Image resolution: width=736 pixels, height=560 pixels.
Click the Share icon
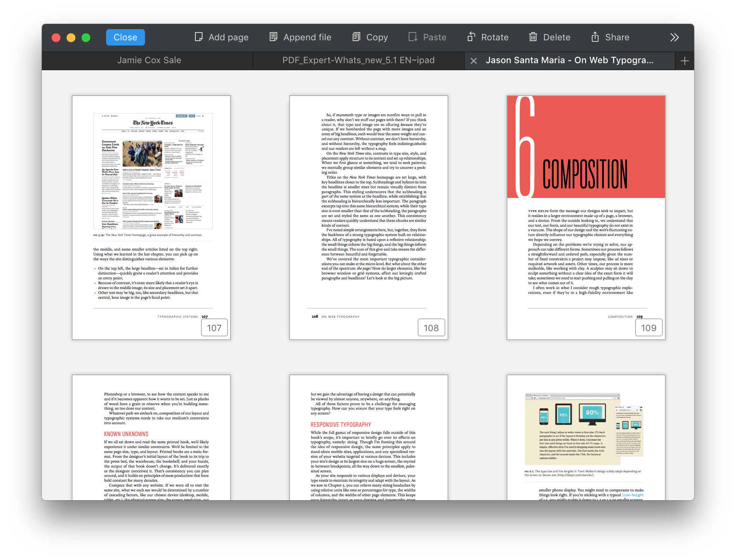[595, 37]
